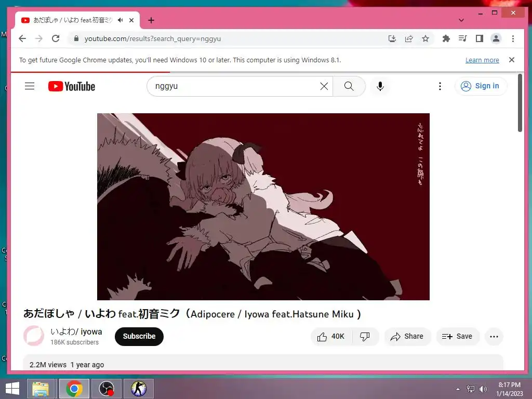Open a new tab with the plus button
Image resolution: width=532 pixels, height=399 pixels.
[151, 20]
